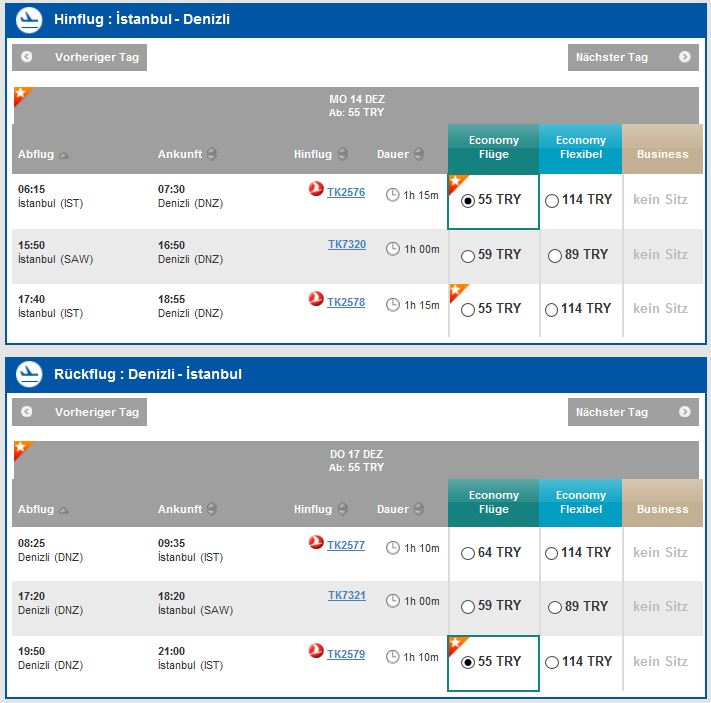Click the left-arrow icon in return Vorheriger Tag
711x703 pixels.
pos(27,411)
